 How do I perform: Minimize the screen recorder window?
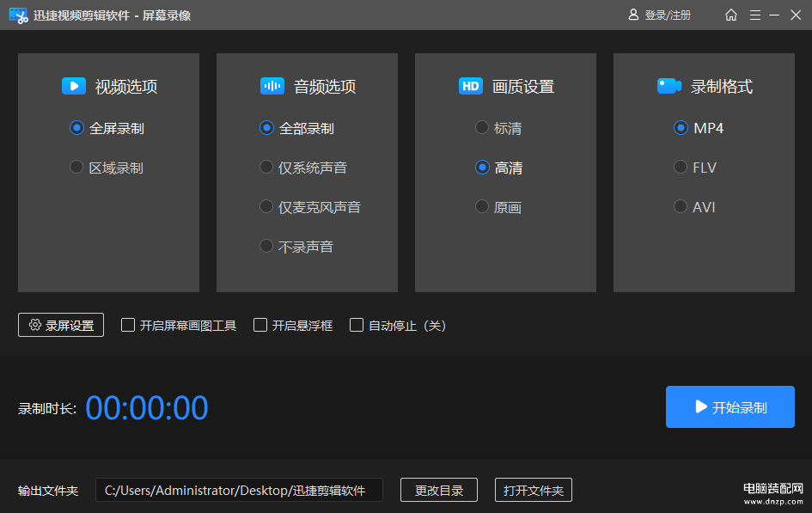click(x=774, y=15)
